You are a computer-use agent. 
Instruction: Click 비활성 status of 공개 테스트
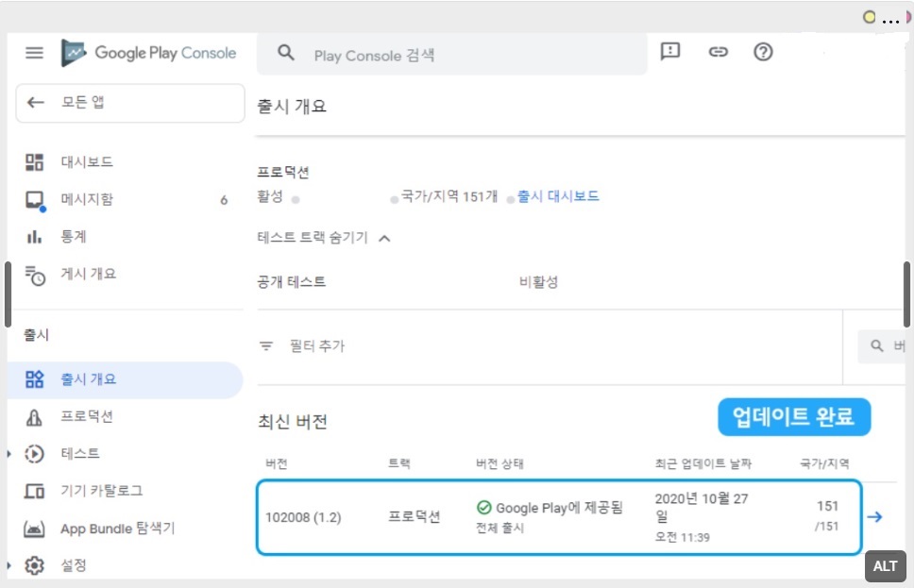coord(538,282)
